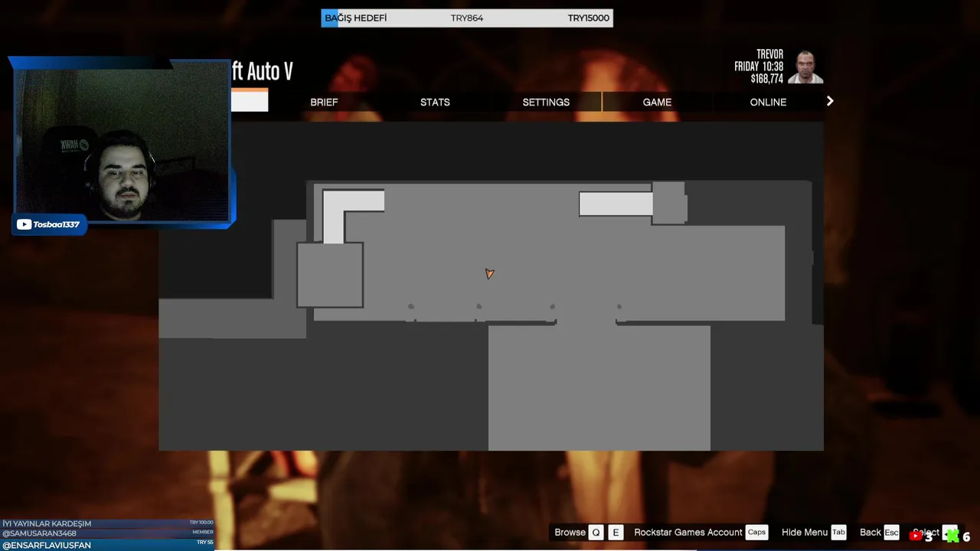Click the Esc key icon
This screenshot has height=551, width=980.
[891, 533]
